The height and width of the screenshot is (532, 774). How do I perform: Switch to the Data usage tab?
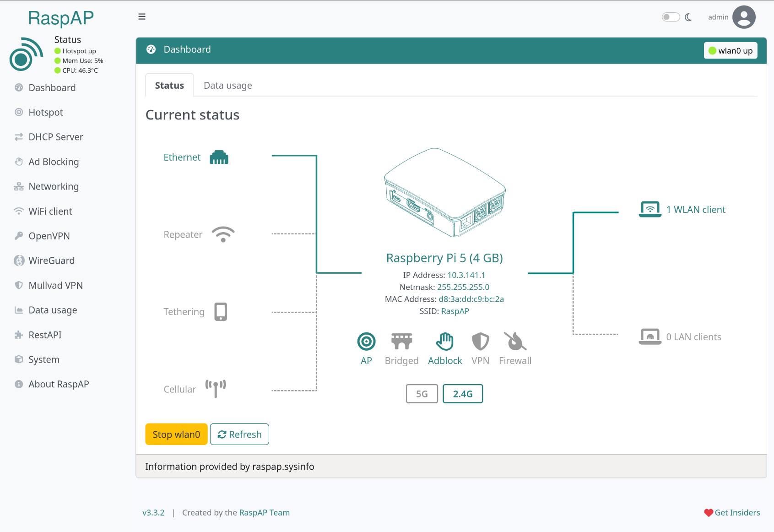228,85
